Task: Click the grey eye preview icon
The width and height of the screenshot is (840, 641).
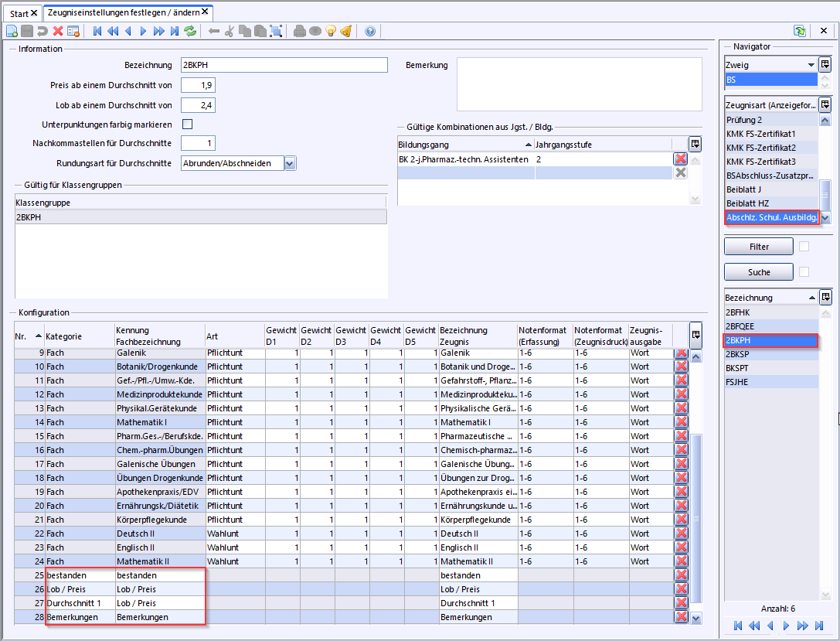Action: [x=315, y=31]
